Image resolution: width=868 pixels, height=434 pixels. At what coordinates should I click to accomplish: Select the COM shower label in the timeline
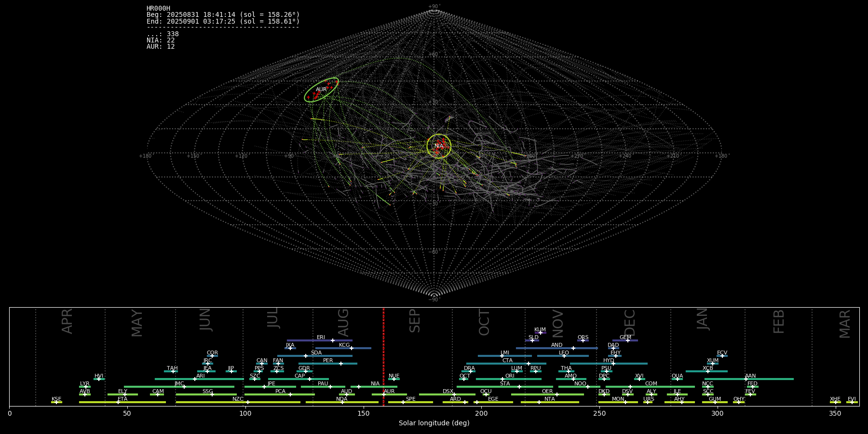tap(651, 384)
